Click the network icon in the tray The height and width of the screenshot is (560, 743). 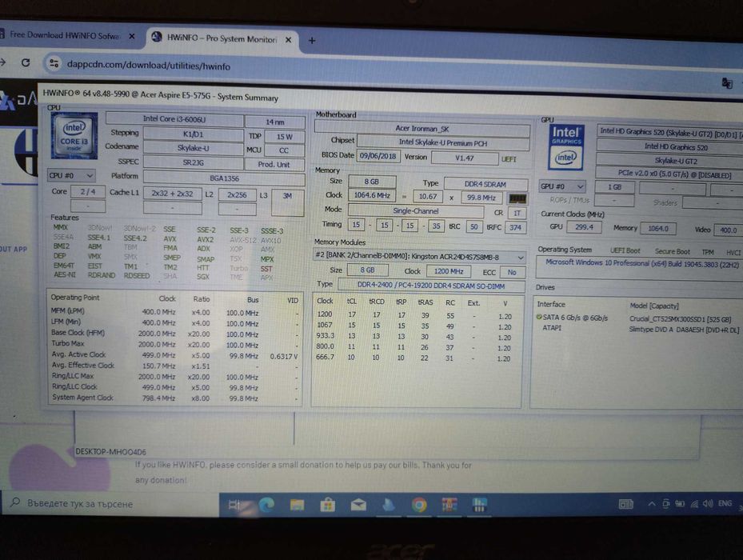[x=694, y=504]
